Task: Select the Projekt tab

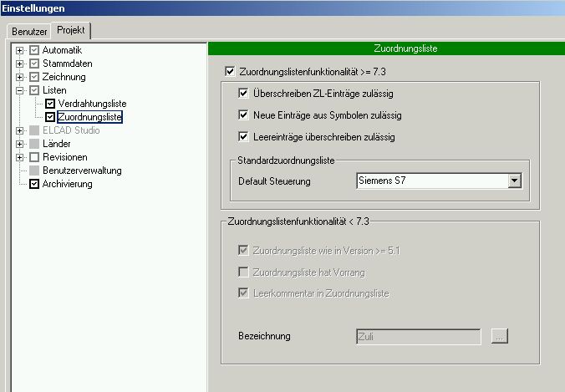Action: (71, 30)
